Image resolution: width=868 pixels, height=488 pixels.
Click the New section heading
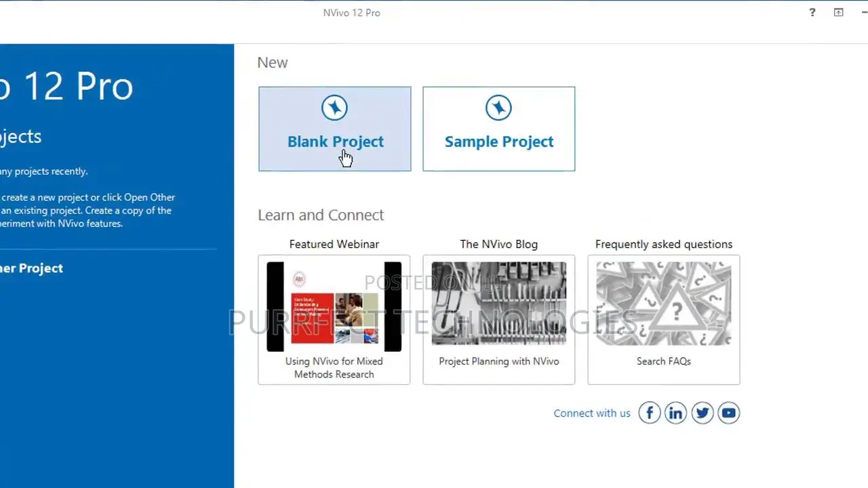(273, 62)
